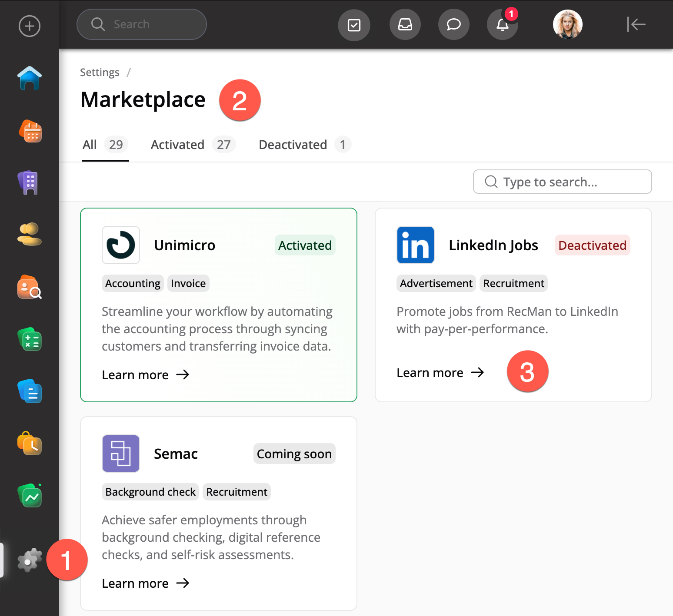Open the green chart statistics icon
The image size is (673, 616).
click(30, 496)
